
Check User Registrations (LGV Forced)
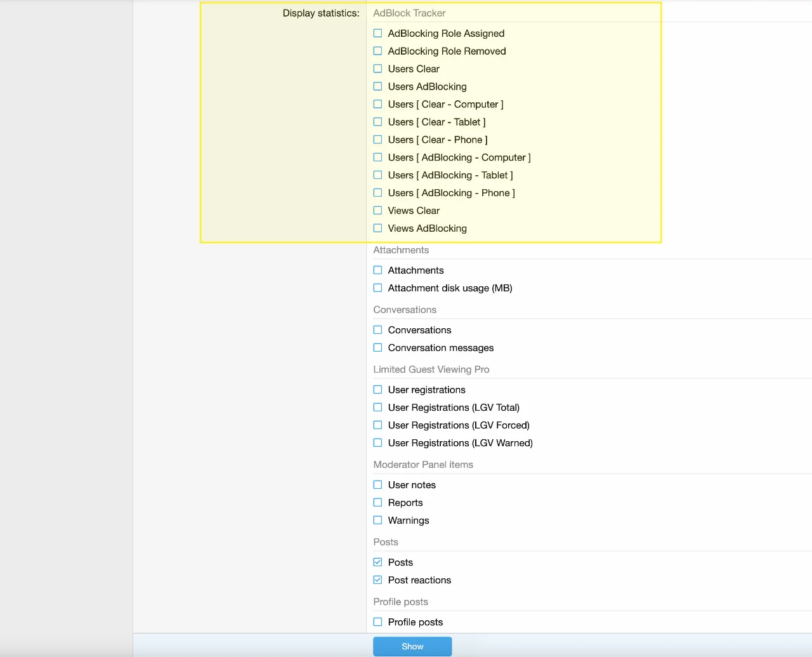coord(378,425)
